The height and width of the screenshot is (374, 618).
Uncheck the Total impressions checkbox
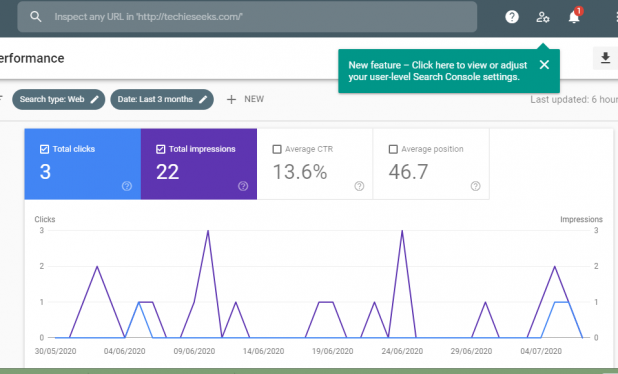point(160,149)
